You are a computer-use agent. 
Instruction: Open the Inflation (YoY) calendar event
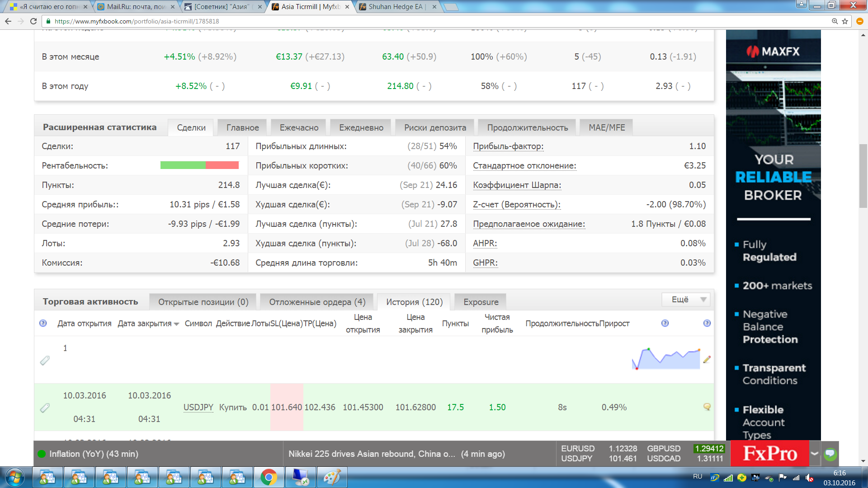click(x=94, y=454)
